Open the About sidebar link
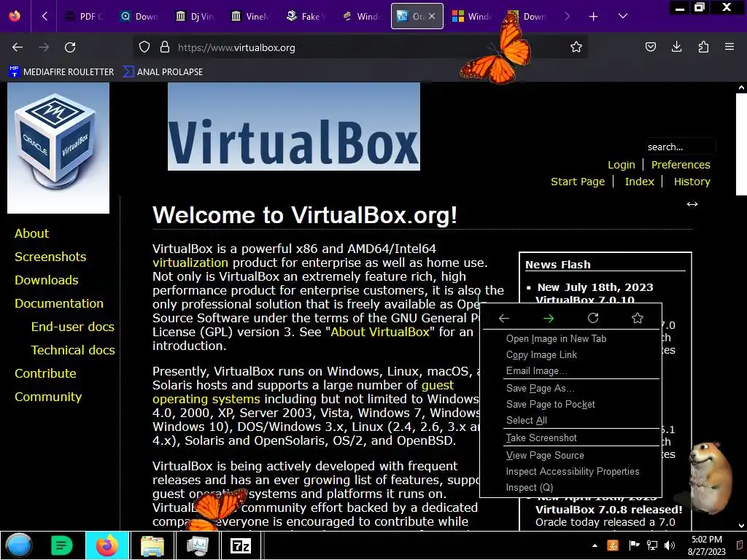 point(32,233)
